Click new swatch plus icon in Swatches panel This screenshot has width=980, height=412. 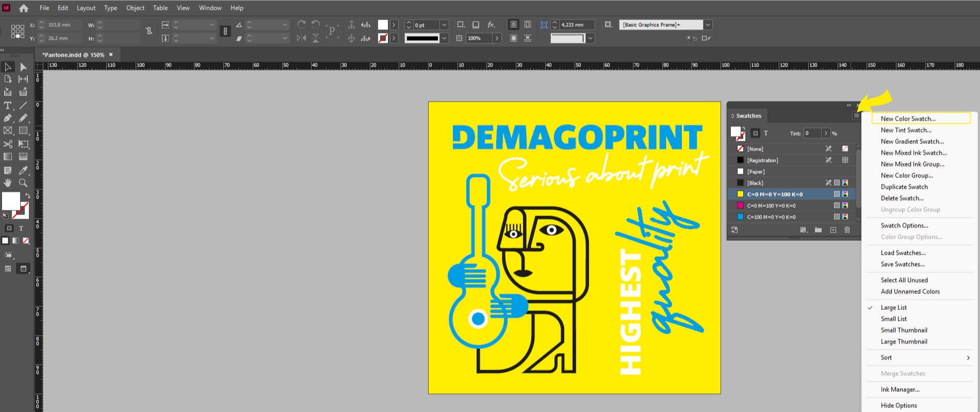[833, 230]
